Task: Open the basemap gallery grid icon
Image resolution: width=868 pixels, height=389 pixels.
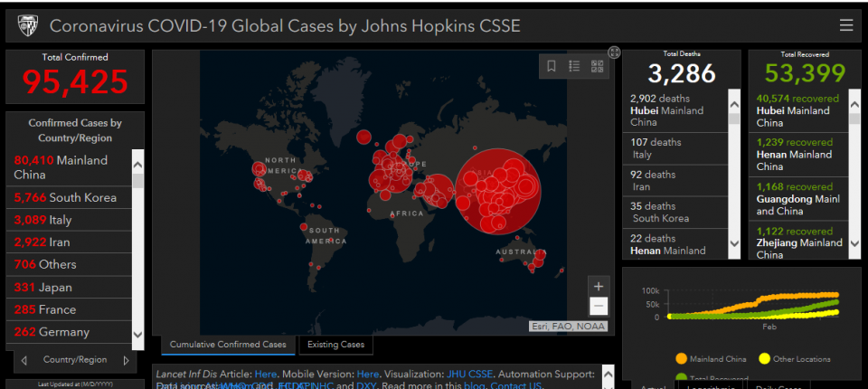Action: coord(597,66)
